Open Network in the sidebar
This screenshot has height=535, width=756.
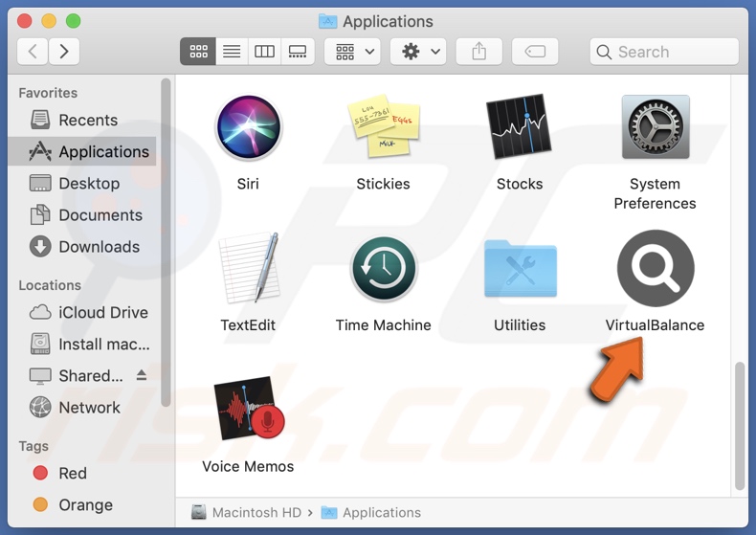[x=82, y=408]
